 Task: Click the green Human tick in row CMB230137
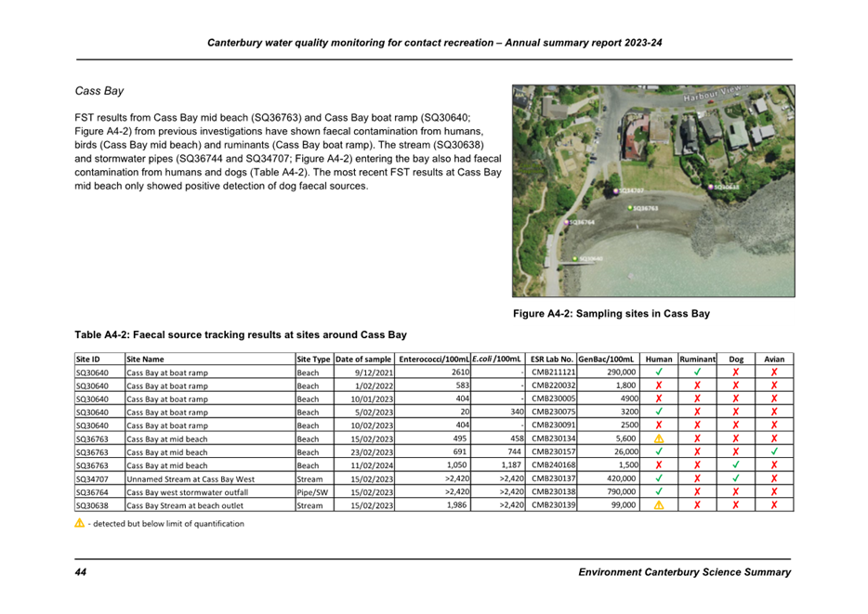659,478
